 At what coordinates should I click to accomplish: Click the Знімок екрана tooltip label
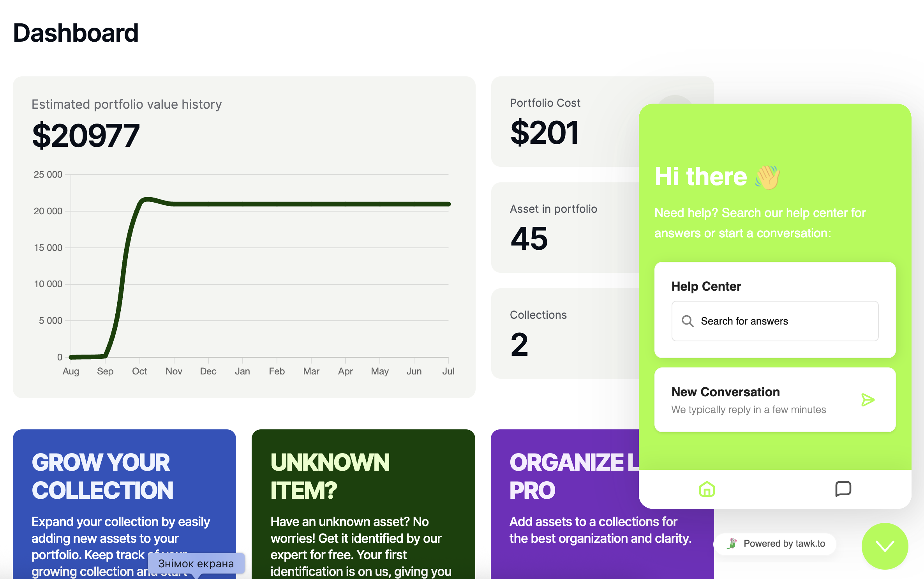pyautogui.click(x=196, y=564)
